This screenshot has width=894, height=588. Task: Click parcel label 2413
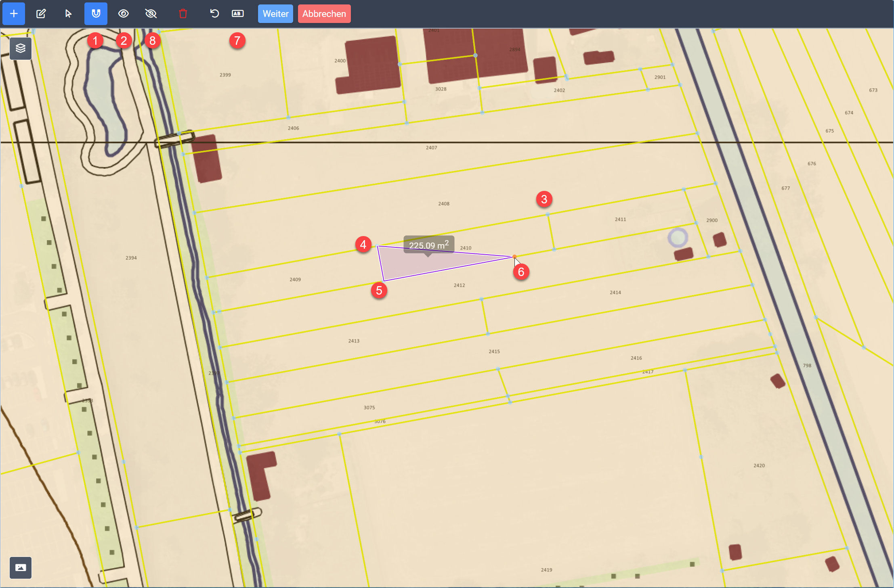point(354,341)
